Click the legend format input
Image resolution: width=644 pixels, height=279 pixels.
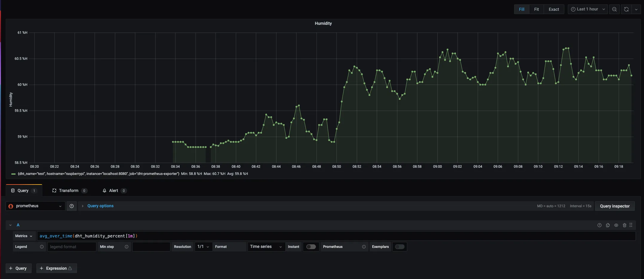72,247
